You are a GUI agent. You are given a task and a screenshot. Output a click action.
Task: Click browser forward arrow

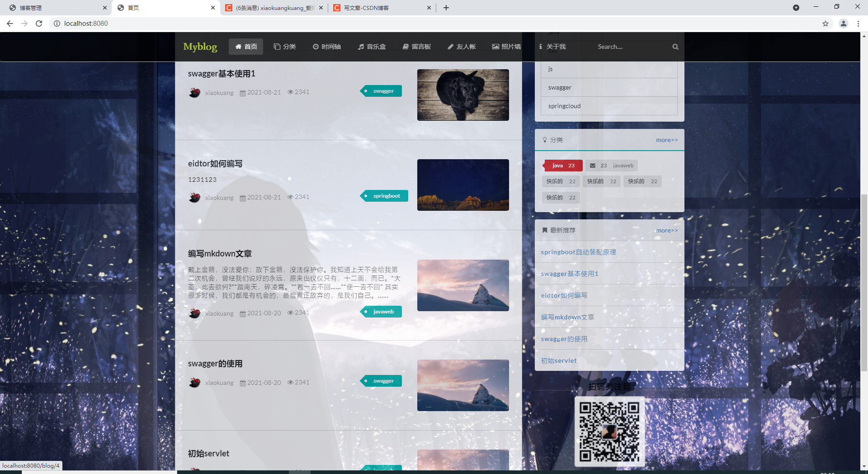pos(24,24)
